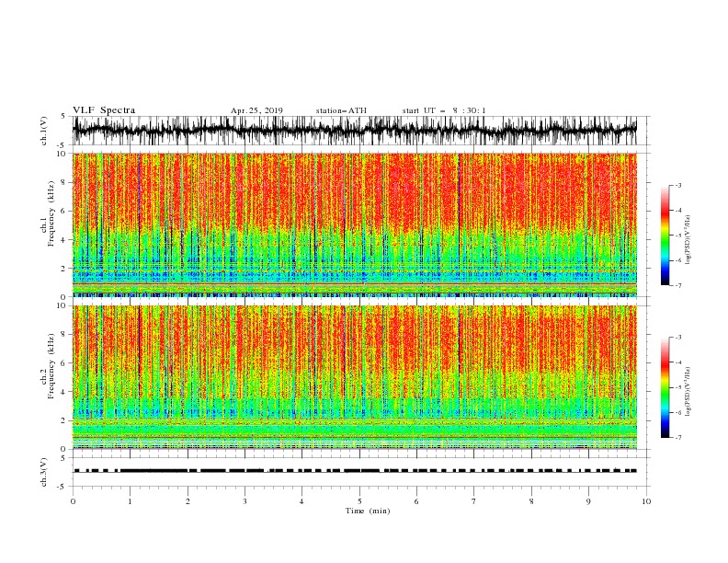Click inside the ch.1 spectrogram panel
The height and width of the screenshot is (563, 728).
[355, 224]
